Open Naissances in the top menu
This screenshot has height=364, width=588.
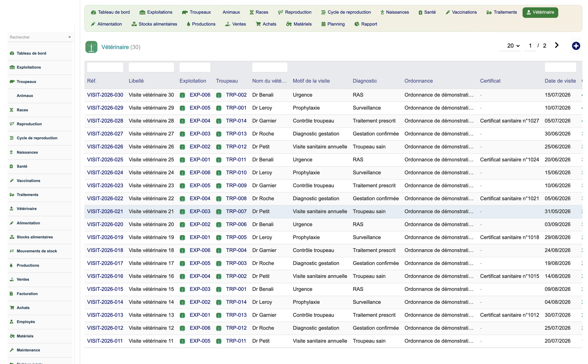pos(395,12)
